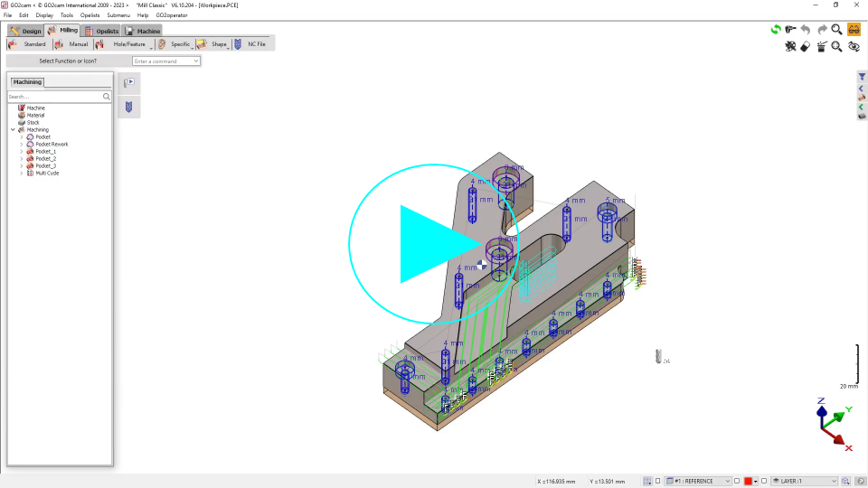Image resolution: width=868 pixels, height=488 pixels.
Task: Click the simulation play icon beside the tree
Action: tap(129, 83)
